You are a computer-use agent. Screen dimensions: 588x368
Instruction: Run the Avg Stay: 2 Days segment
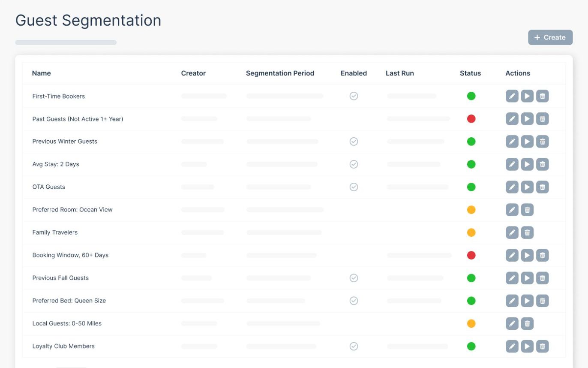click(527, 164)
